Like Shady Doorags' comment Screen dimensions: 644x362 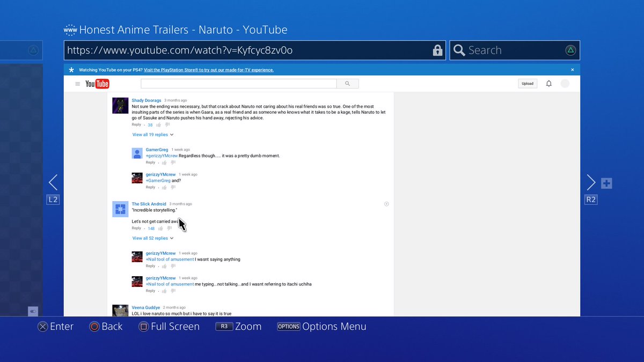pyautogui.click(x=159, y=125)
